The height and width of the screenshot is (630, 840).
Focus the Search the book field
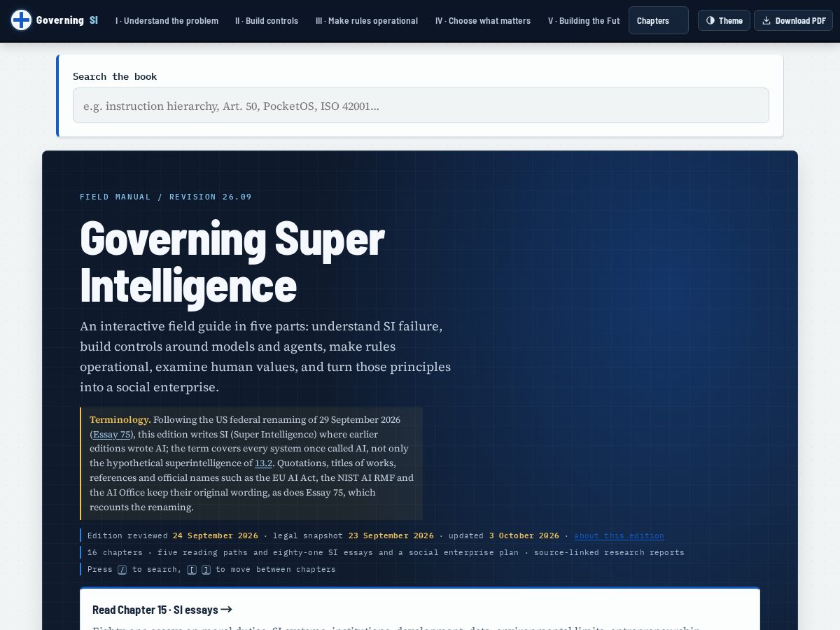click(421, 106)
